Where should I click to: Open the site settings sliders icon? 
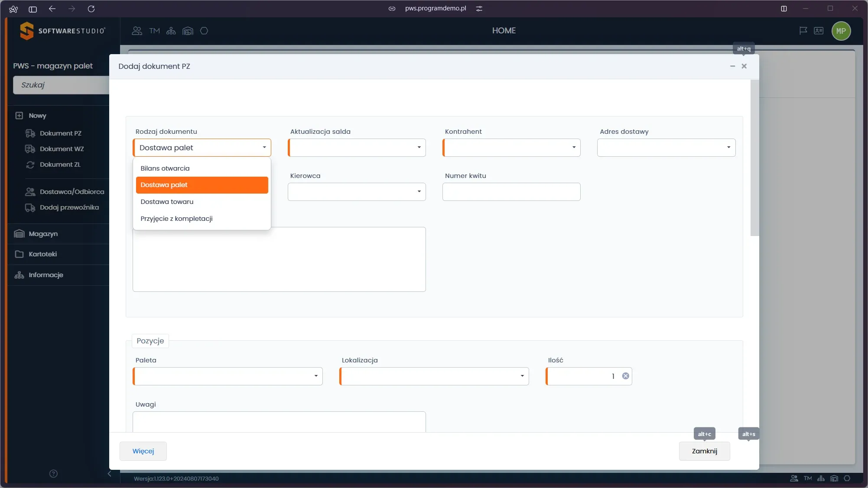pos(479,9)
